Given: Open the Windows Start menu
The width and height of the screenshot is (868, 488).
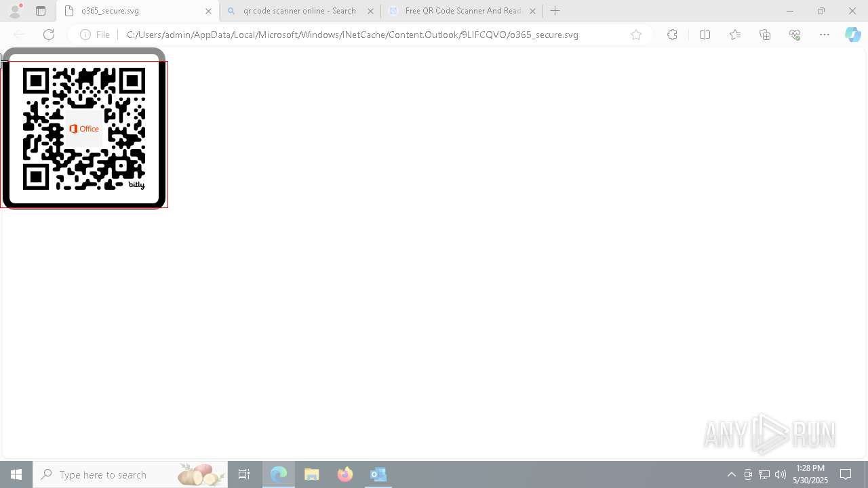Looking at the screenshot, I should pos(16,474).
